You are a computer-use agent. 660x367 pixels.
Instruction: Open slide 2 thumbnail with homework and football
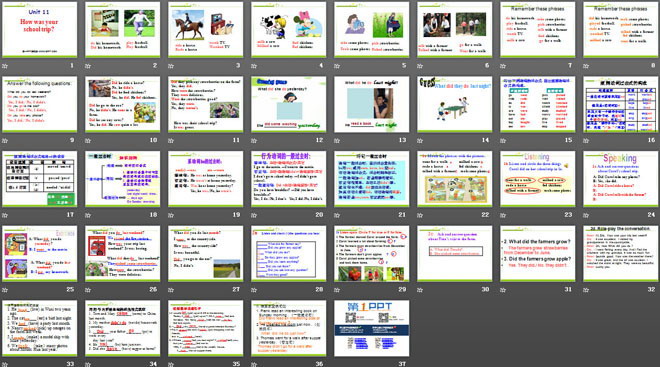click(122, 29)
